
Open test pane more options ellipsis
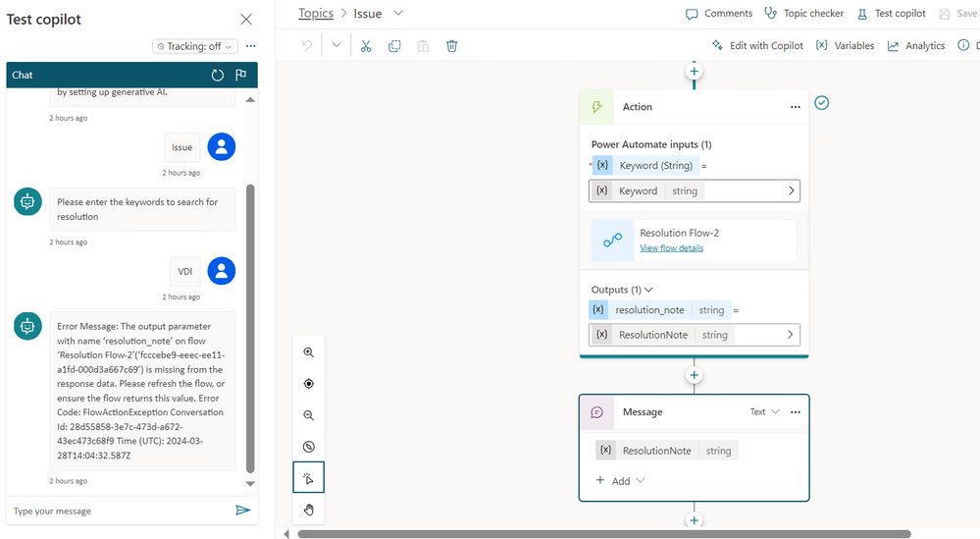[250, 46]
